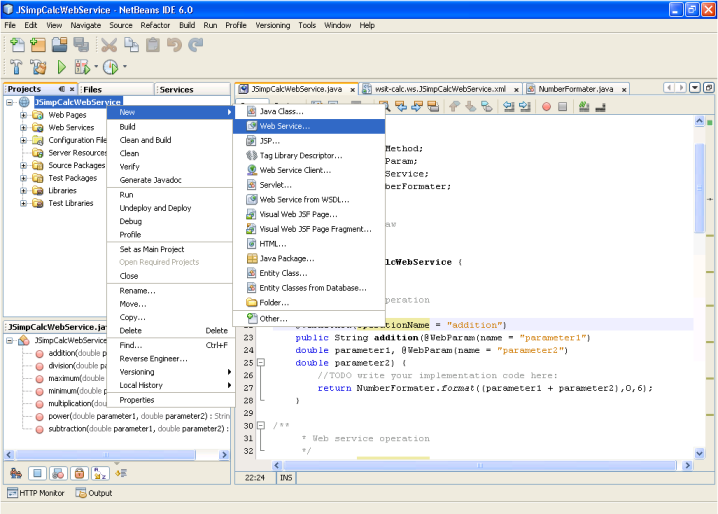This screenshot has height=514, width=718.
Task: Toggle the show non-public members lock filter
Action: 78,473
